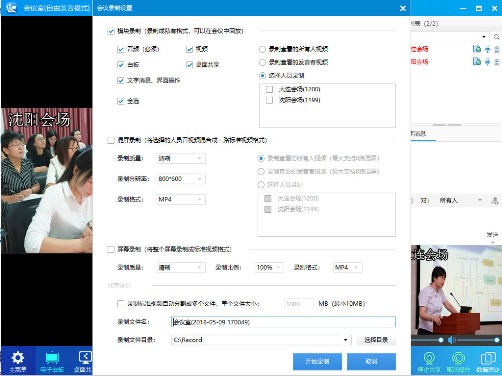Open the 100% recording ratio dropdown
This screenshot has height=376, width=502.
(269, 267)
